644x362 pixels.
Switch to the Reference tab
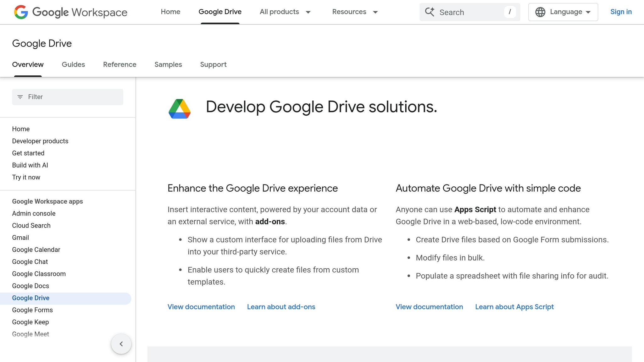tap(119, 65)
